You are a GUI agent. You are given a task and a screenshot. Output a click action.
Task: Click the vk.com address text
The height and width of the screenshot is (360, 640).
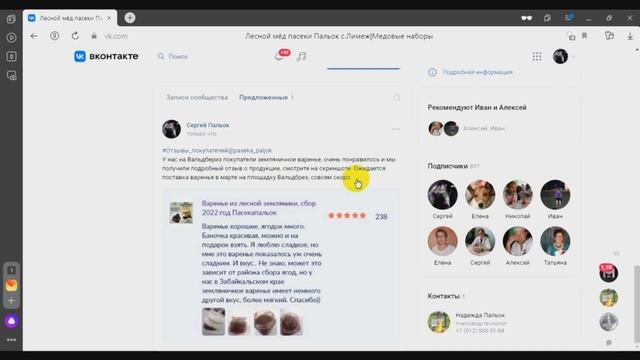point(116,36)
